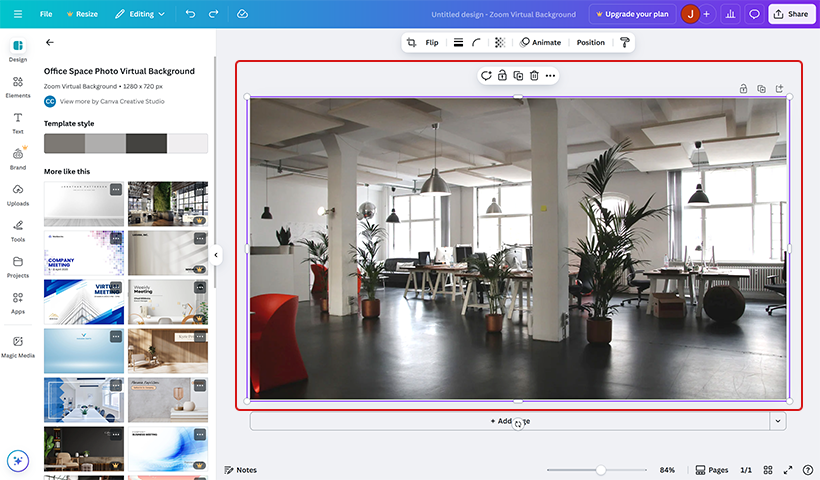This screenshot has width=820, height=480.
Task: Select the Company Meeting template thumbnail
Action: [84, 253]
